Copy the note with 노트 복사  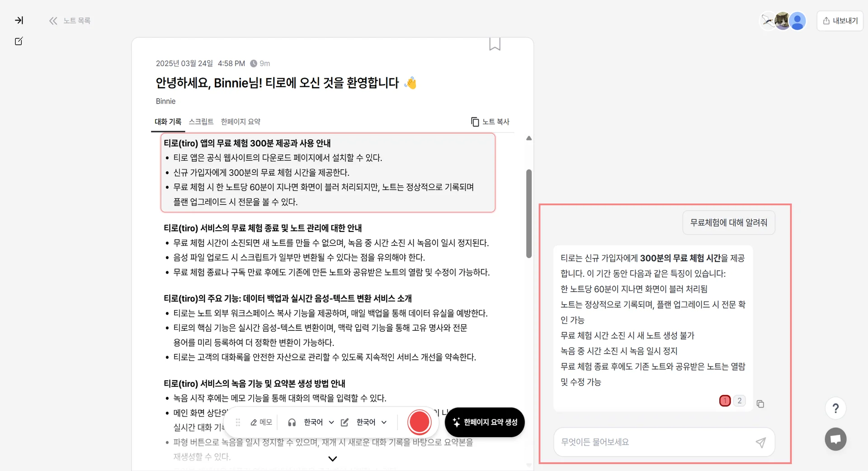(x=490, y=122)
